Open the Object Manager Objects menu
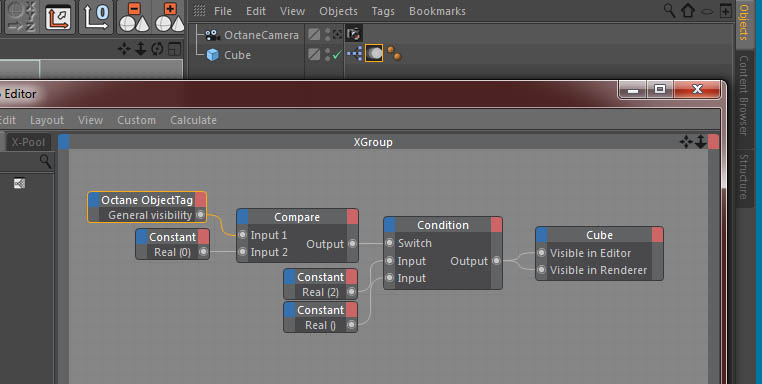This screenshot has height=384, width=762. click(x=338, y=11)
